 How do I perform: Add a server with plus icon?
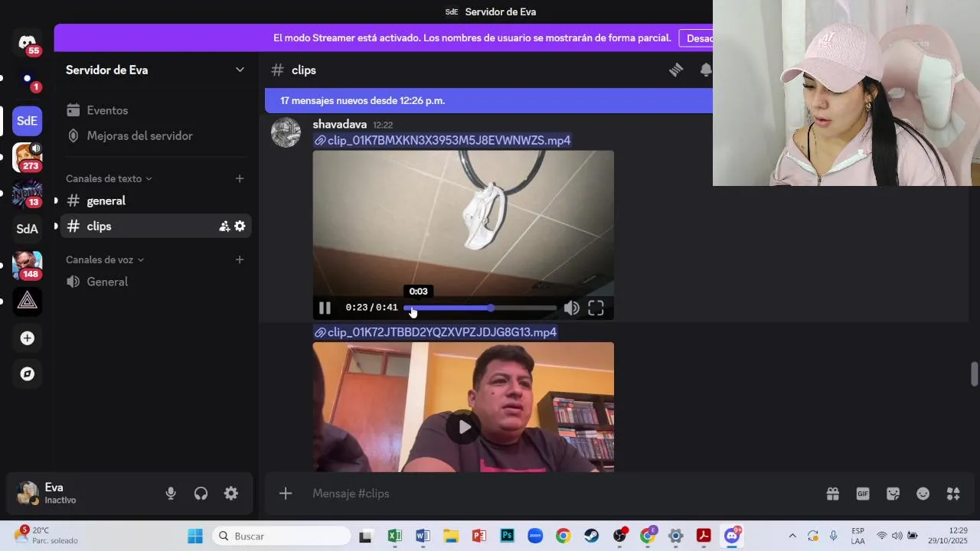pos(27,337)
